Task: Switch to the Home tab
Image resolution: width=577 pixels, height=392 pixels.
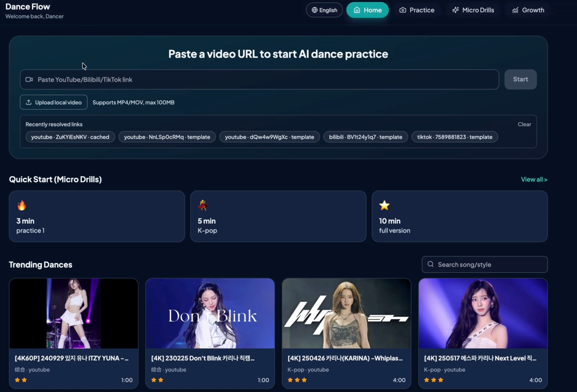Action: 367,10
